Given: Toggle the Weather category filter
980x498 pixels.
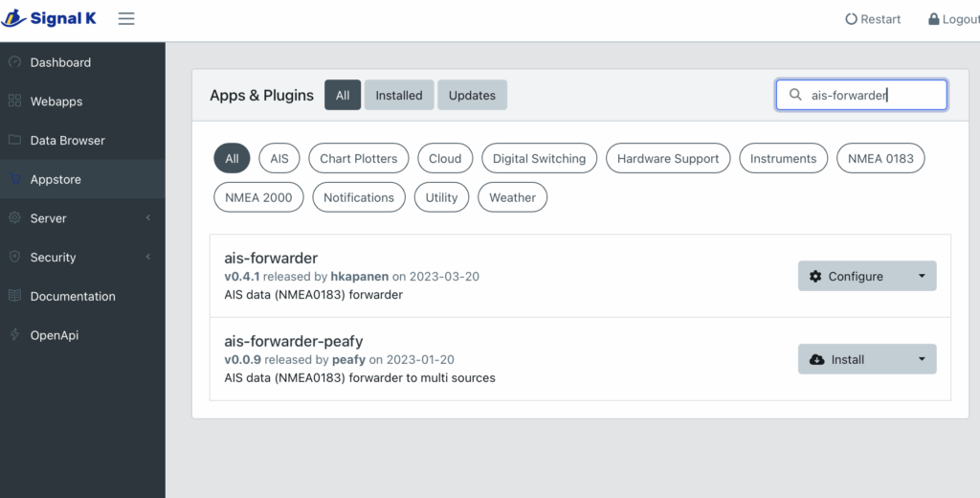Looking at the screenshot, I should (x=512, y=197).
